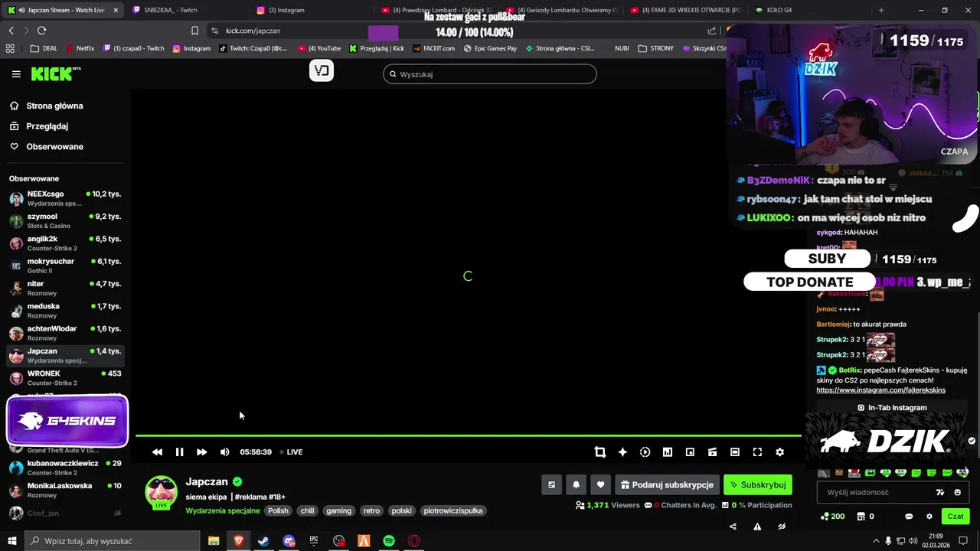
Task: Click the G4SKINS banner
Action: point(67,421)
